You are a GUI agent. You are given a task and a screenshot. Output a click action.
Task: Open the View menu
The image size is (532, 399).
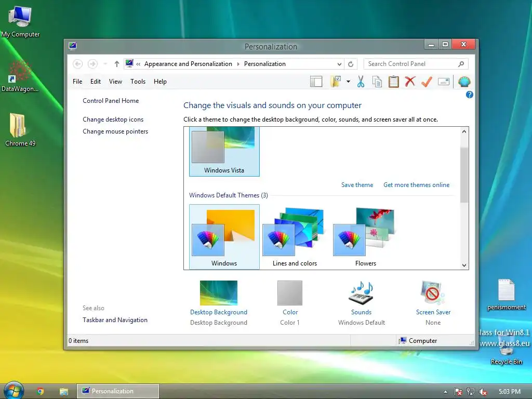click(115, 82)
